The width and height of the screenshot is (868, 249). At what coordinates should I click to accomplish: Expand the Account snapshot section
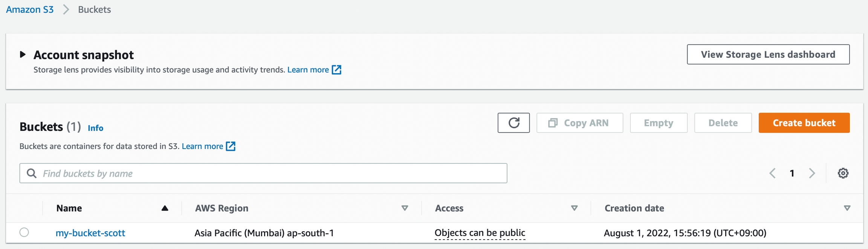coord(23,55)
